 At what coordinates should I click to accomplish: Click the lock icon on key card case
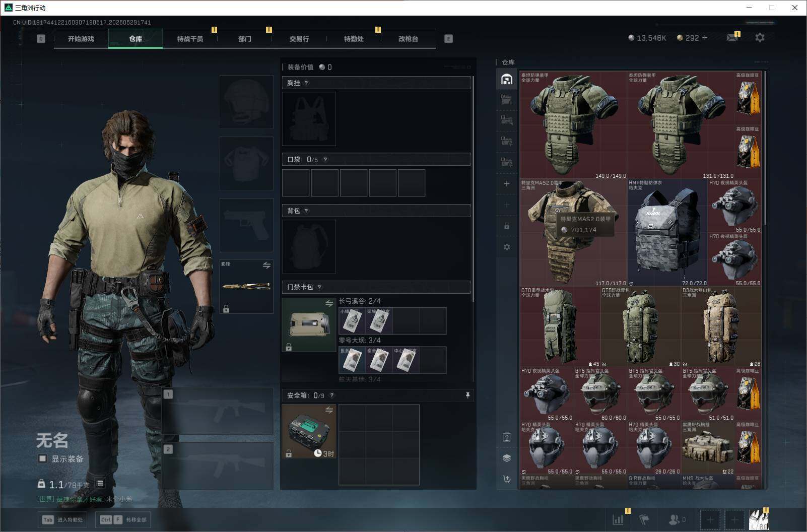[x=289, y=347]
